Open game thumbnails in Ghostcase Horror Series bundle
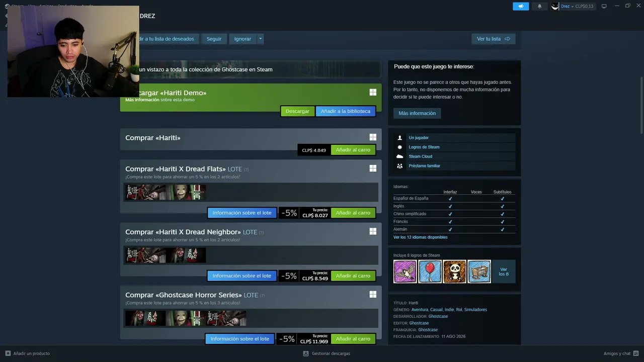The image size is (644, 362). [186, 318]
